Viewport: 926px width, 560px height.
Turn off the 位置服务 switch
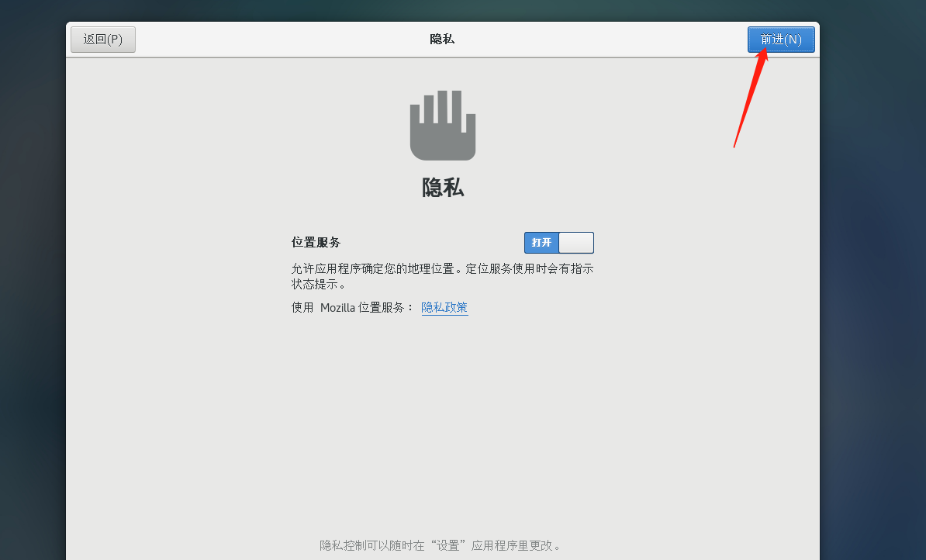point(558,243)
